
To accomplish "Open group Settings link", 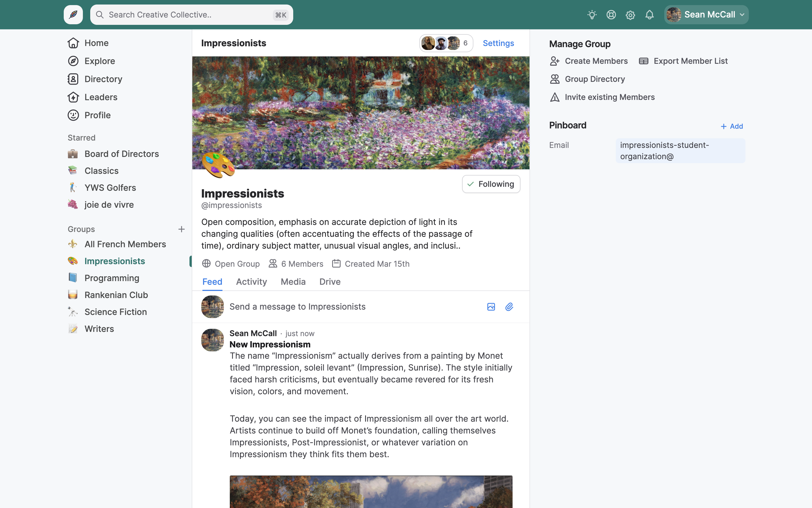I will (498, 43).
